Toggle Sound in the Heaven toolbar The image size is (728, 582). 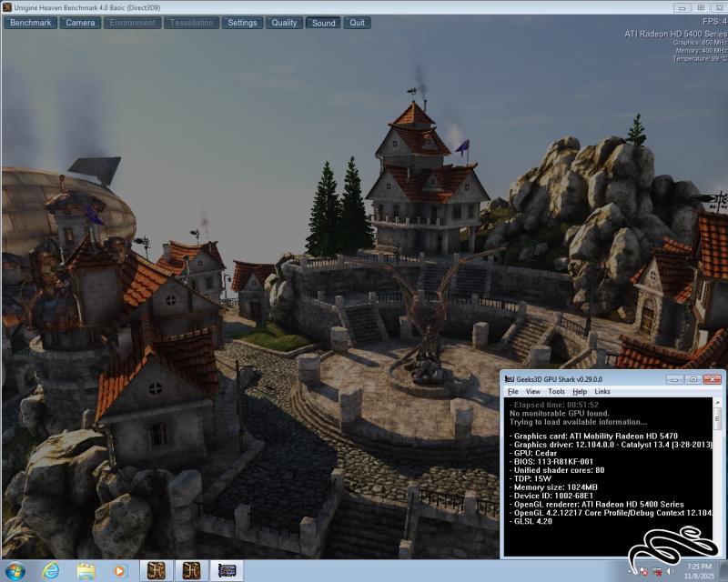click(323, 23)
